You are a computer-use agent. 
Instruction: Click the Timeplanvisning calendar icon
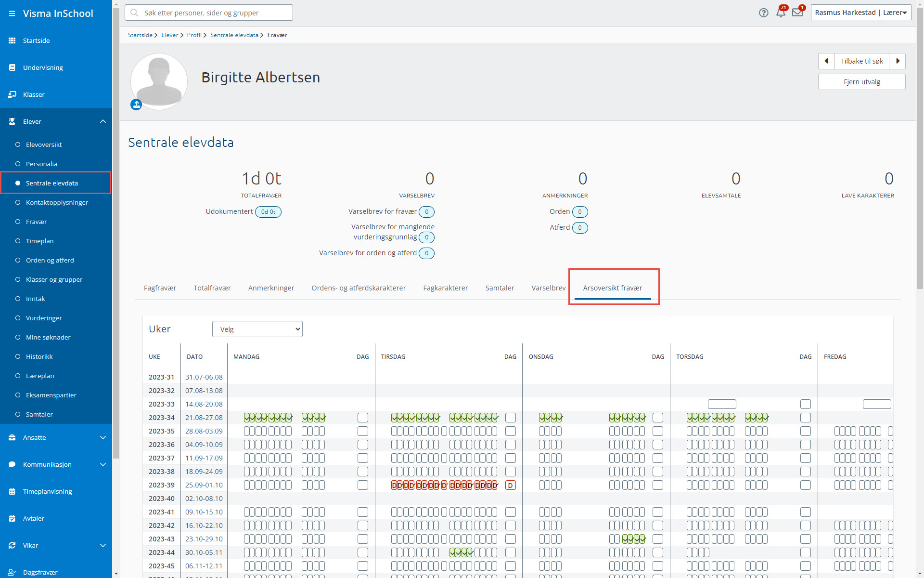tap(12, 491)
